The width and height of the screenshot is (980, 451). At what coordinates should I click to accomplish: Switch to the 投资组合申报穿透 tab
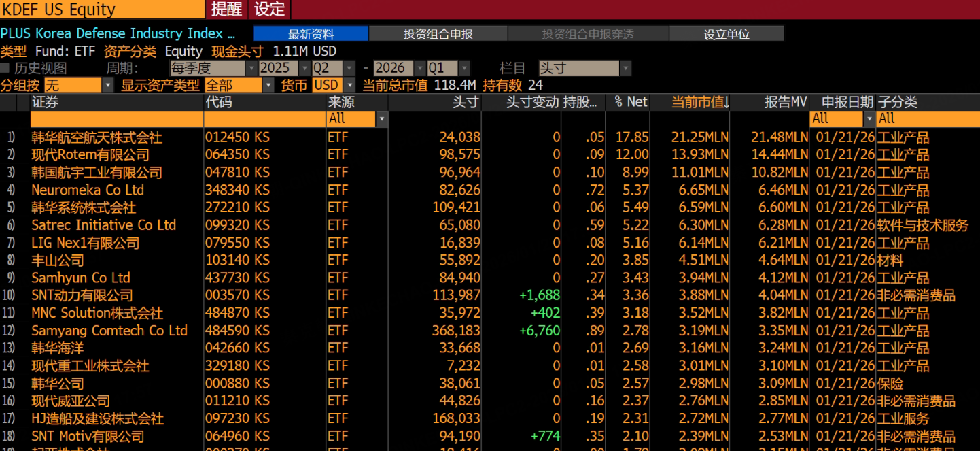[x=588, y=34]
